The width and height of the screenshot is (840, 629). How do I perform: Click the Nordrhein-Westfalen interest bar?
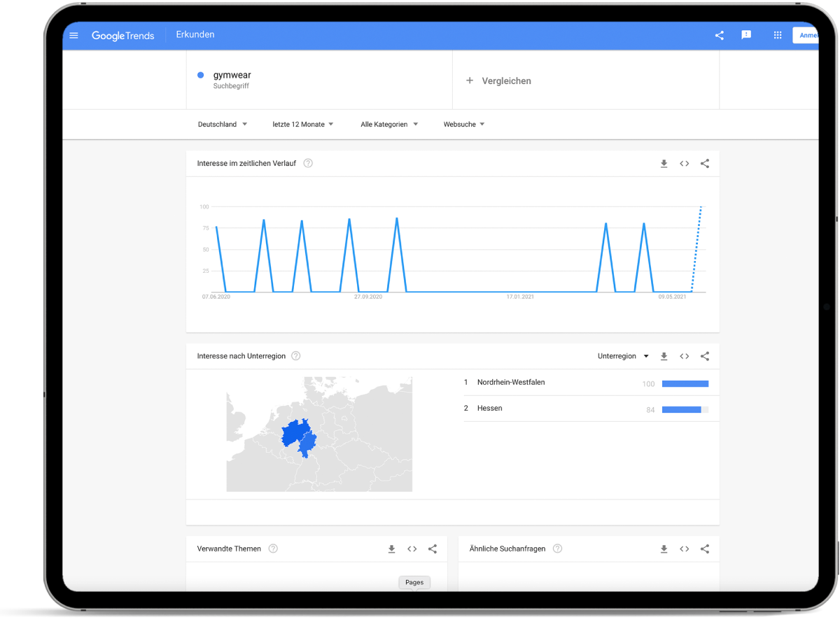pyautogui.click(x=685, y=383)
